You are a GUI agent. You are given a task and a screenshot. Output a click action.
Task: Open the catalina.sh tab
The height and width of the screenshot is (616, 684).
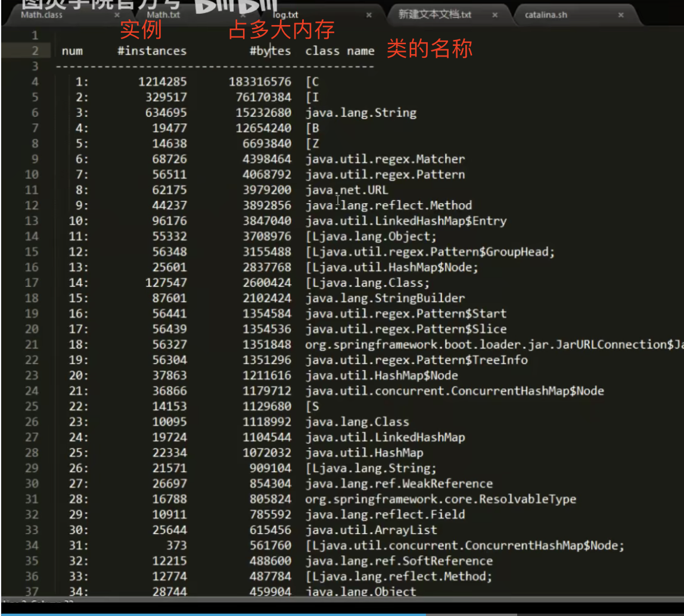pyautogui.click(x=546, y=15)
